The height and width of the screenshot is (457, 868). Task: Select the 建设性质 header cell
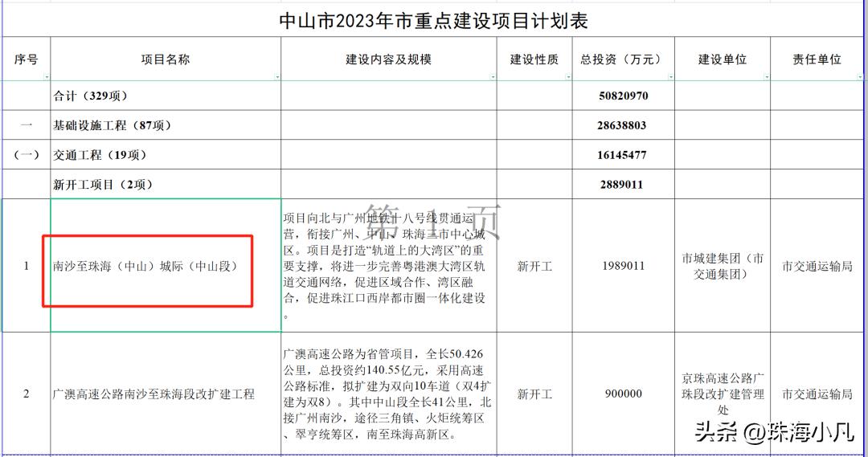[x=534, y=59]
